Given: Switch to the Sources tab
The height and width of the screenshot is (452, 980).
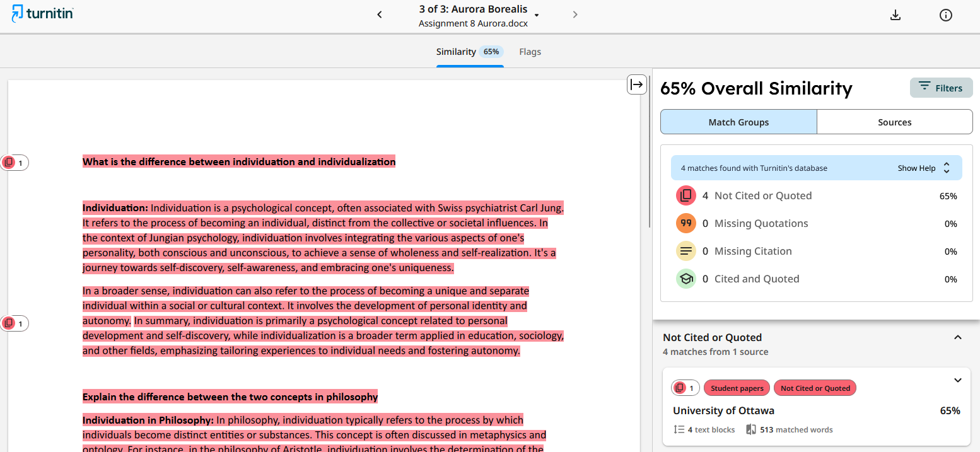Looking at the screenshot, I should [x=894, y=122].
